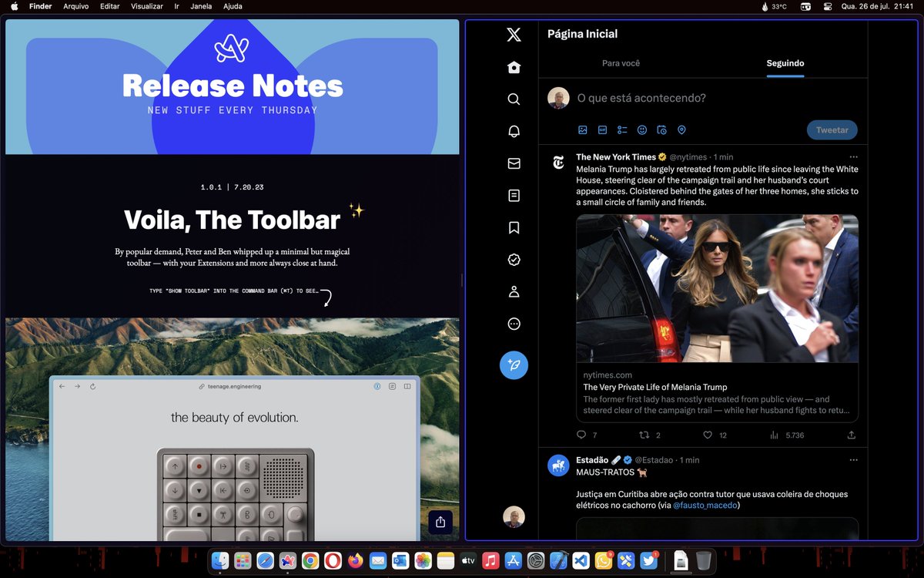
Task: Open Visual Studio Code from the Dock
Action: pos(581,561)
